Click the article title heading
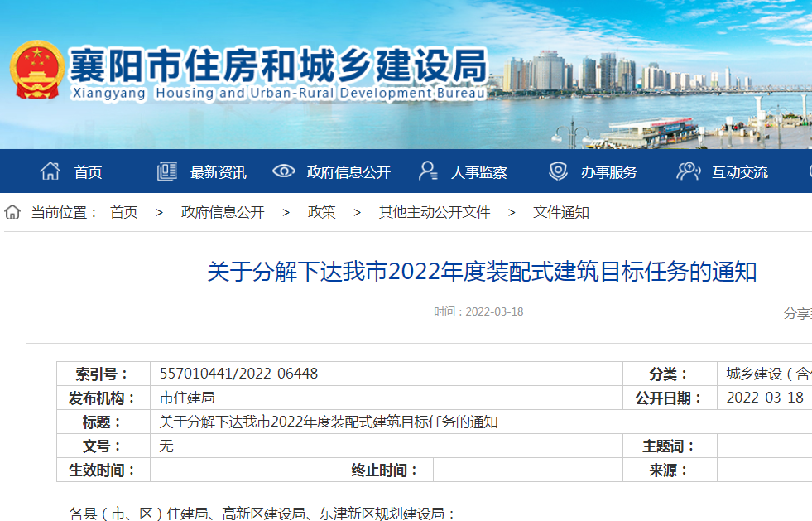The image size is (812, 521). 482,272
